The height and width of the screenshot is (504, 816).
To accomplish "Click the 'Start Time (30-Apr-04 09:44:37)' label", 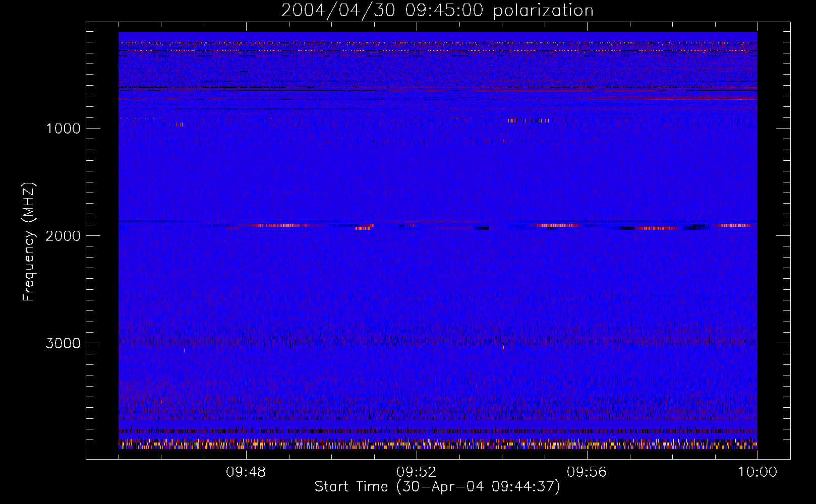I will (x=437, y=487).
